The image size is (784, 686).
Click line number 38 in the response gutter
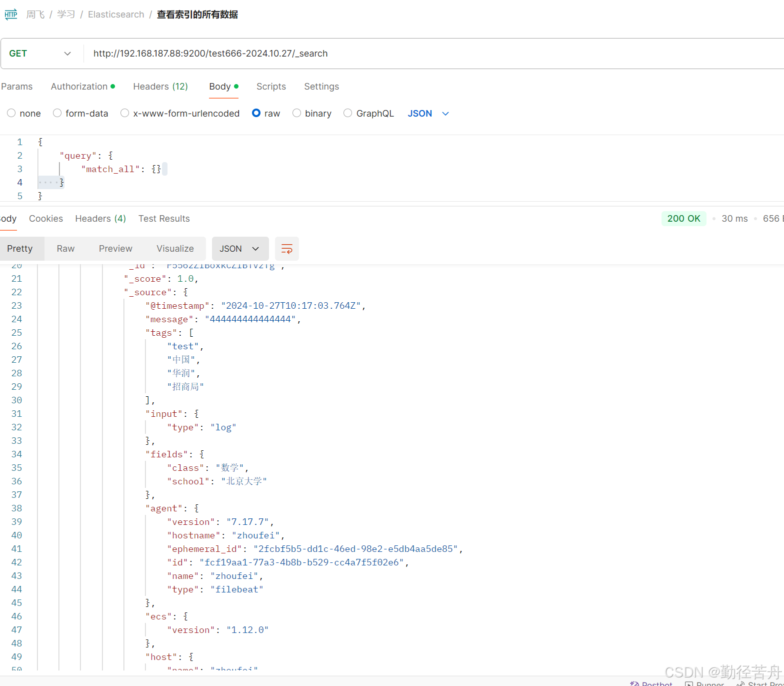pyautogui.click(x=16, y=508)
